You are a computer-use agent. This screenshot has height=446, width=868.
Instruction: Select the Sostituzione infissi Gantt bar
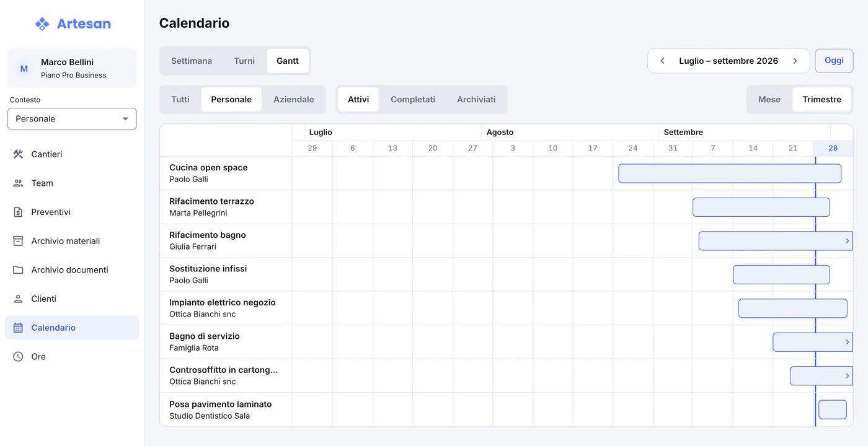[x=781, y=274]
